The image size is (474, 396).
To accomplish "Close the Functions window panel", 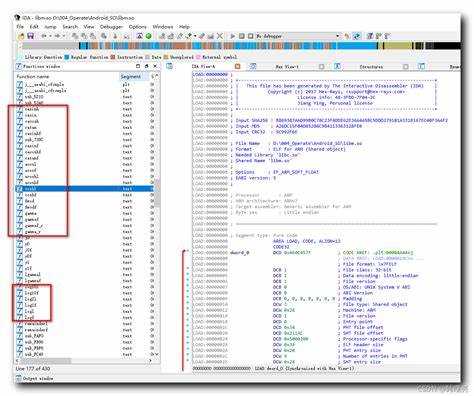I will [x=155, y=66].
